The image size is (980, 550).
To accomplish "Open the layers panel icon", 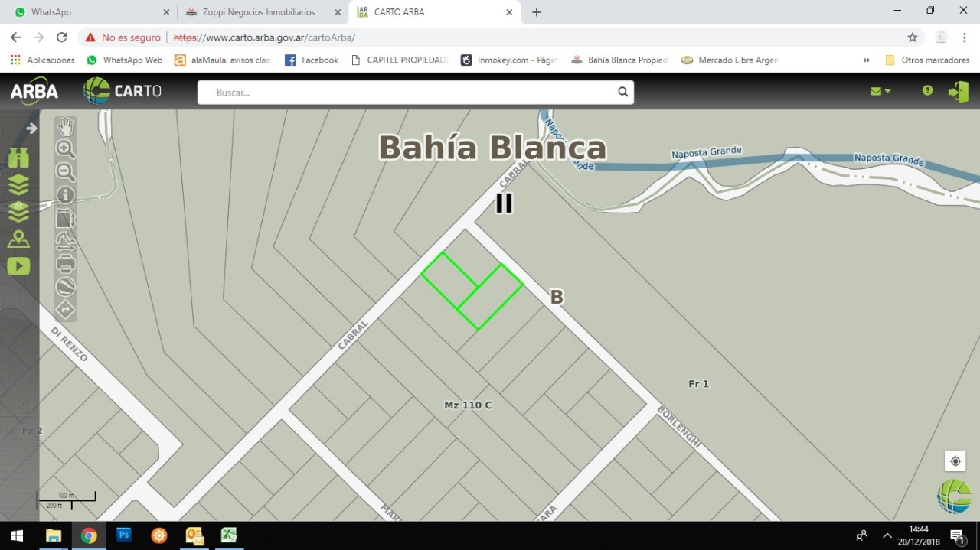I will pos(18,184).
